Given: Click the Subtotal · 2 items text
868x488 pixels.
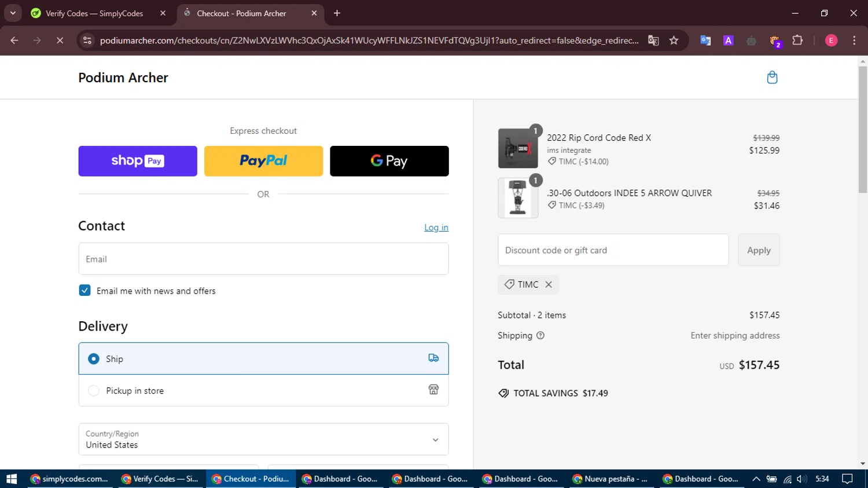Looking at the screenshot, I should [x=532, y=315].
